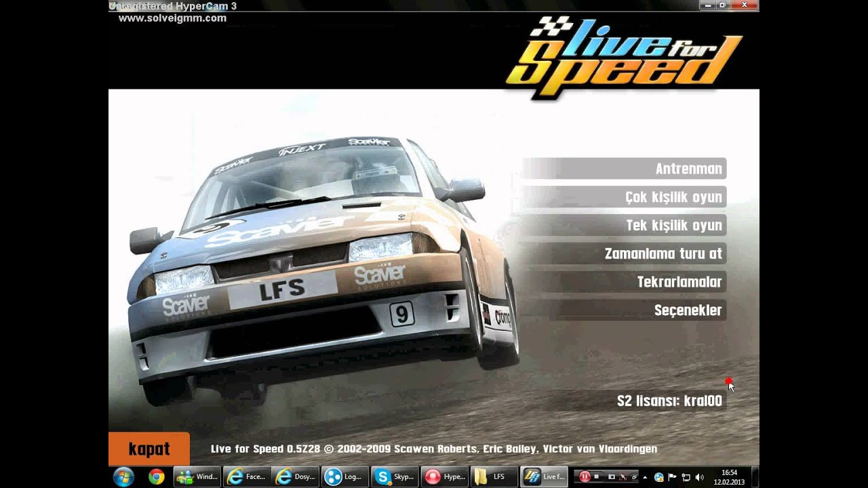Open Zamanlama turu at
Viewport: 868px width, 488px height.
click(625, 254)
